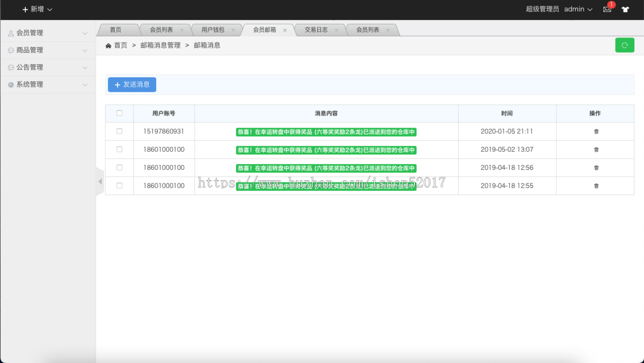Click the 用户账号 column header
Image resolution: width=644 pixels, height=363 pixels.
click(x=164, y=114)
